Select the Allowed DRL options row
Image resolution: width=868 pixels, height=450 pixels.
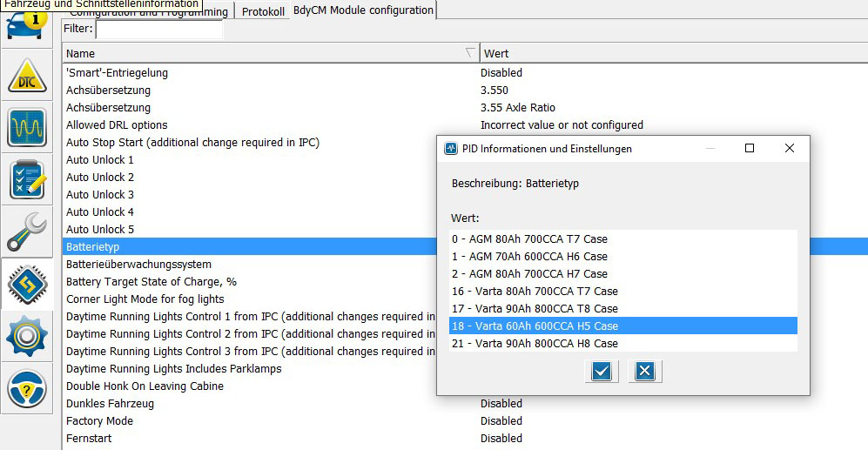(x=465, y=124)
